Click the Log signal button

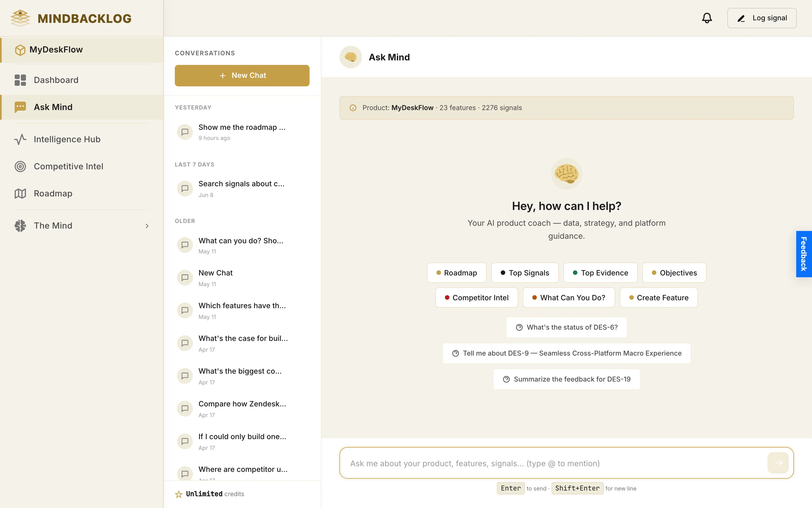tap(762, 18)
